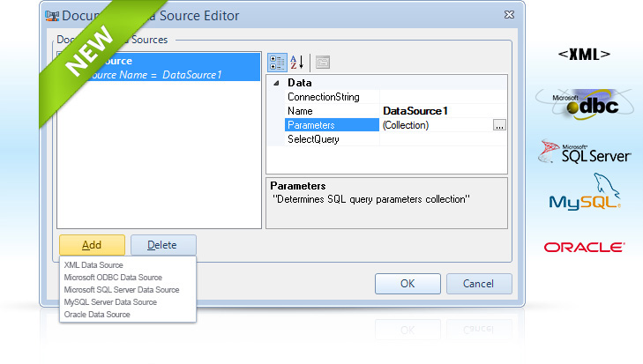The width and height of the screenshot is (643, 364).
Task: Click the dialog title bar app icon
Action: tap(52, 16)
